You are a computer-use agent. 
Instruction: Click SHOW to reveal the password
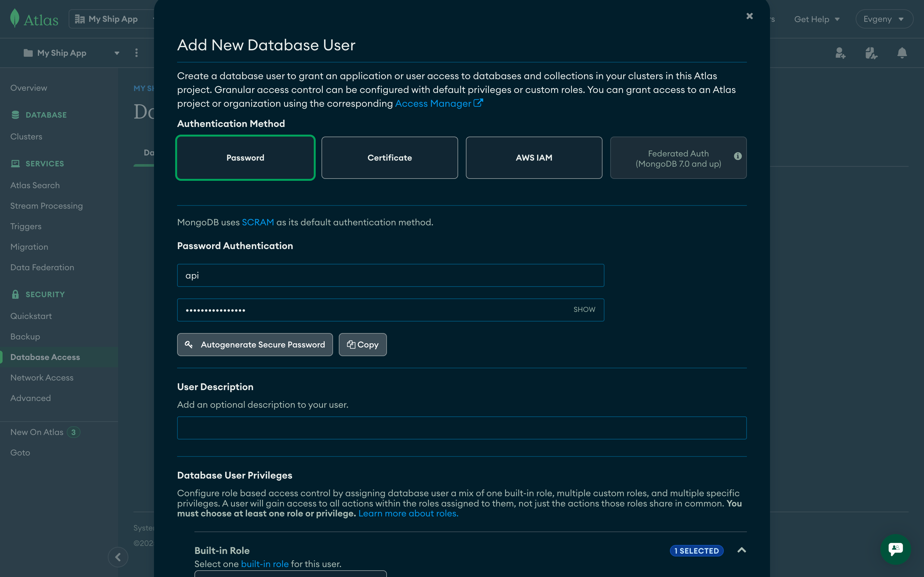(584, 309)
